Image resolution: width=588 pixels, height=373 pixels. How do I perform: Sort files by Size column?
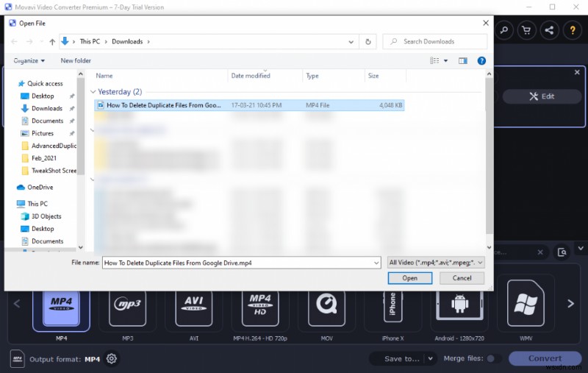(373, 76)
